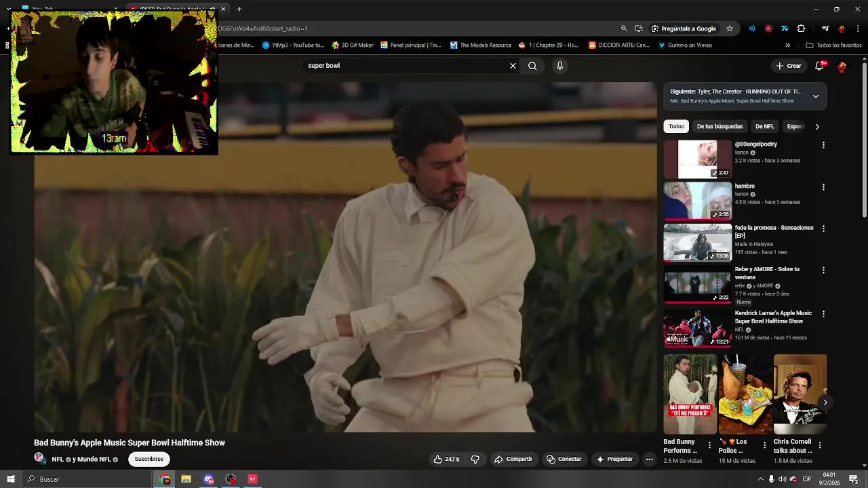
Task: Click the red record extension icon
Action: [x=768, y=28]
